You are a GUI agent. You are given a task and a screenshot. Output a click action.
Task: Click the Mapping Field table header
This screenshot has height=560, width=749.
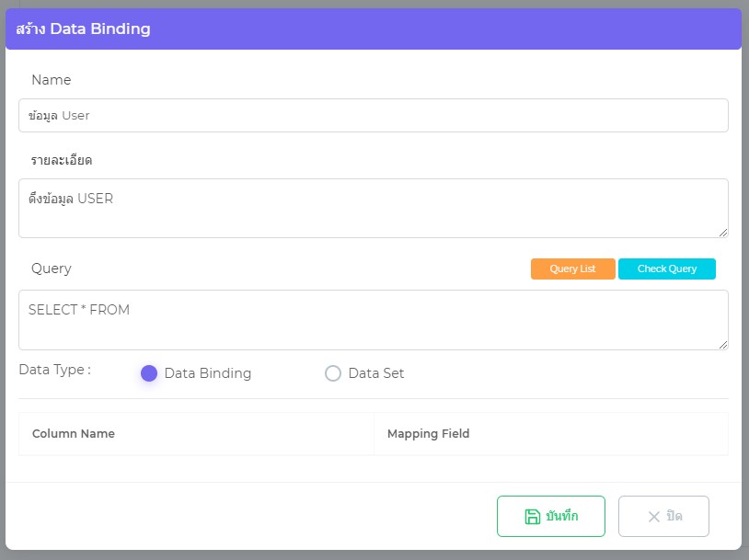point(428,434)
